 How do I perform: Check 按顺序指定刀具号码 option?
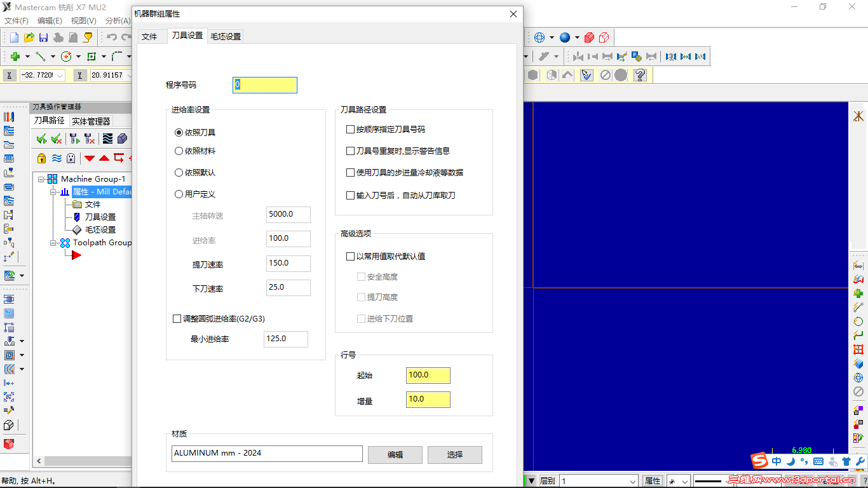click(350, 130)
